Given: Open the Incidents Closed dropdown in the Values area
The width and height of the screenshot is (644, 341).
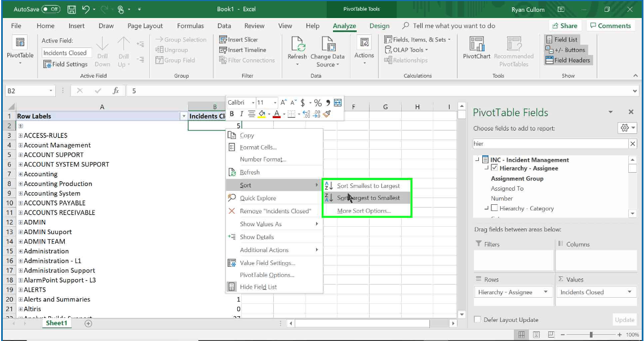Looking at the screenshot, I should [x=629, y=292].
